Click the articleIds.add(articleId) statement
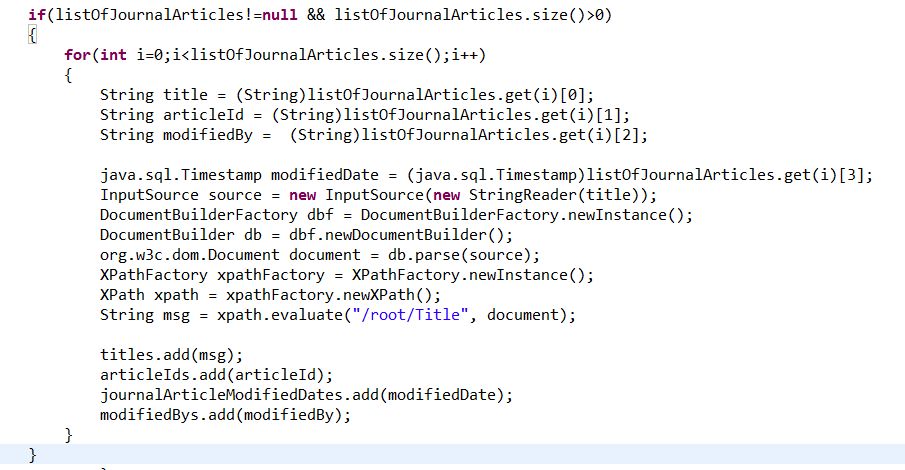 coord(216,375)
